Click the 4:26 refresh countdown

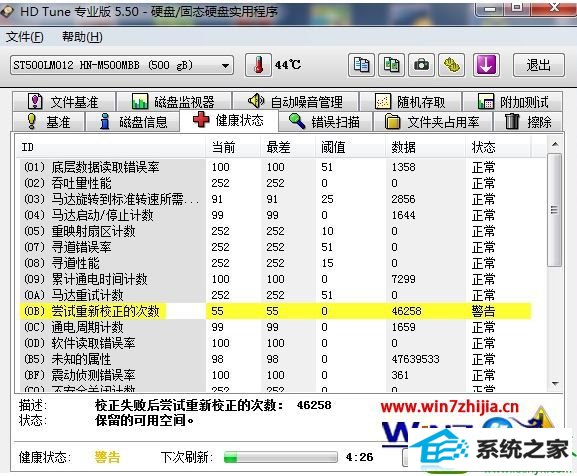click(359, 457)
